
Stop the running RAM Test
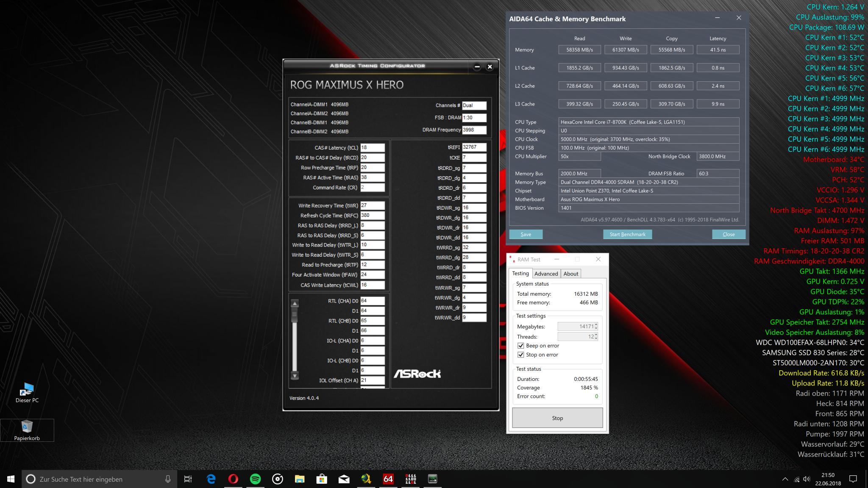(557, 418)
